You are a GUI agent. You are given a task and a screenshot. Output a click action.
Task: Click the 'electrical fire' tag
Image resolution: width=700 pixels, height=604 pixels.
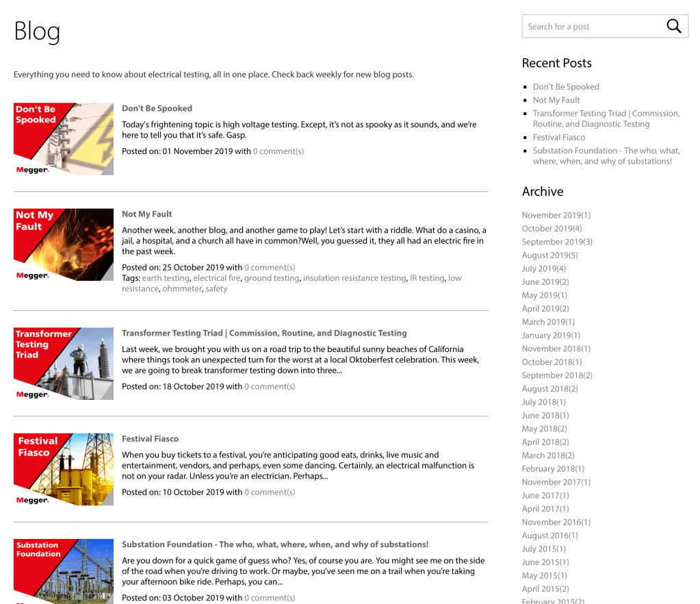216,278
